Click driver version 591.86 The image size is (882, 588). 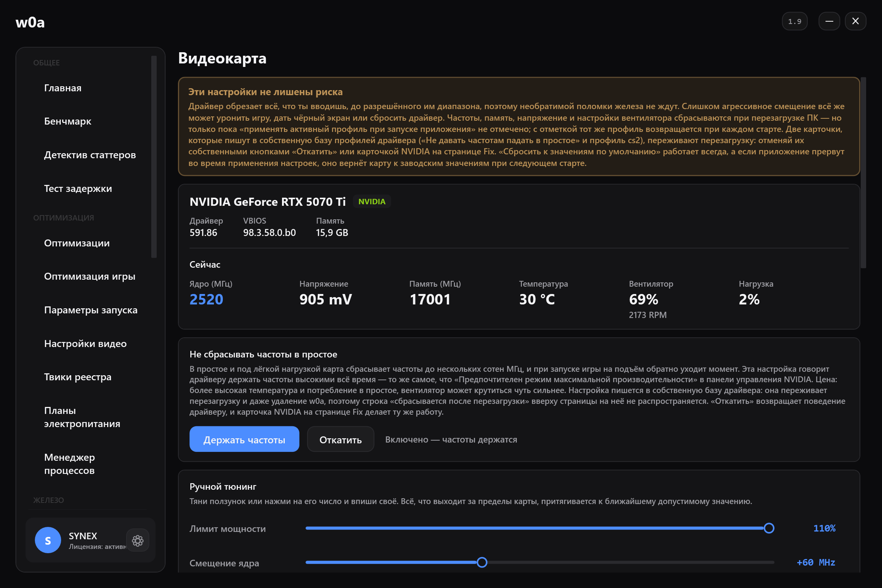click(203, 232)
